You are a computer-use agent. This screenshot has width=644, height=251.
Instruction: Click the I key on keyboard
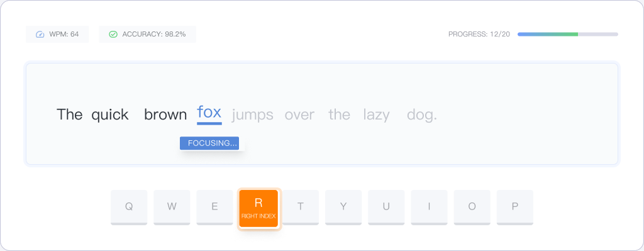tap(429, 207)
